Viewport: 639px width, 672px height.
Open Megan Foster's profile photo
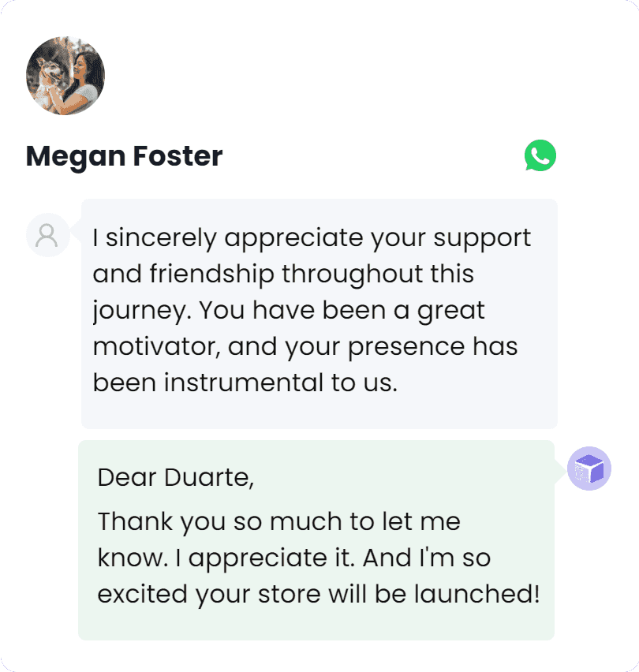tap(65, 75)
